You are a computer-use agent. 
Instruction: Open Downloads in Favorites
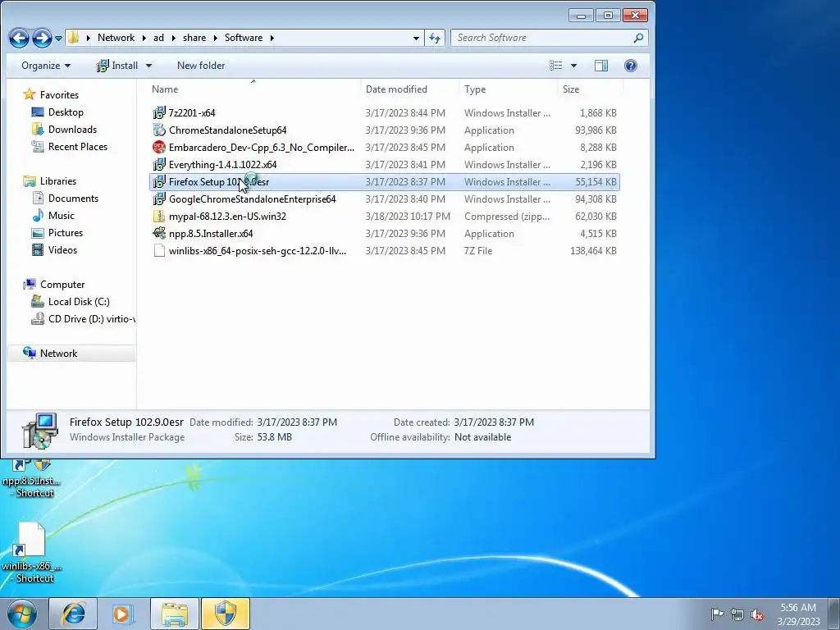(72, 129)
